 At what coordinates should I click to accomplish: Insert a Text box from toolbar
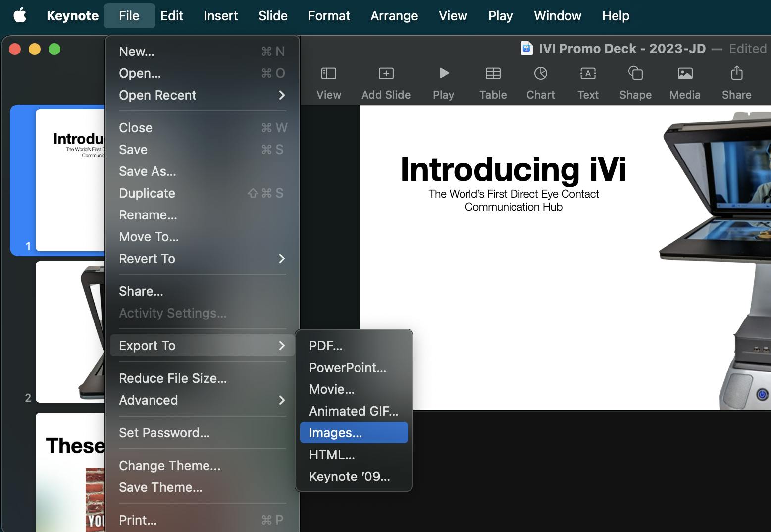(588, 83)
